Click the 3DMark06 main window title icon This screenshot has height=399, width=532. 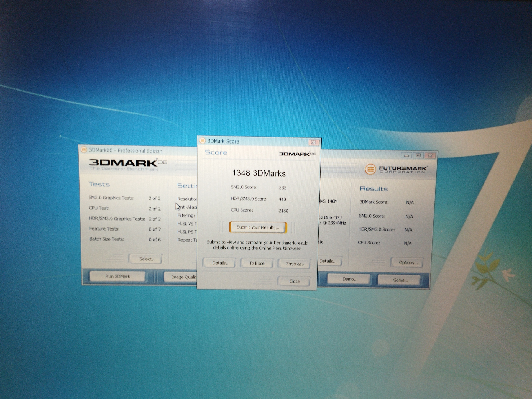click(x=84, y=150)
